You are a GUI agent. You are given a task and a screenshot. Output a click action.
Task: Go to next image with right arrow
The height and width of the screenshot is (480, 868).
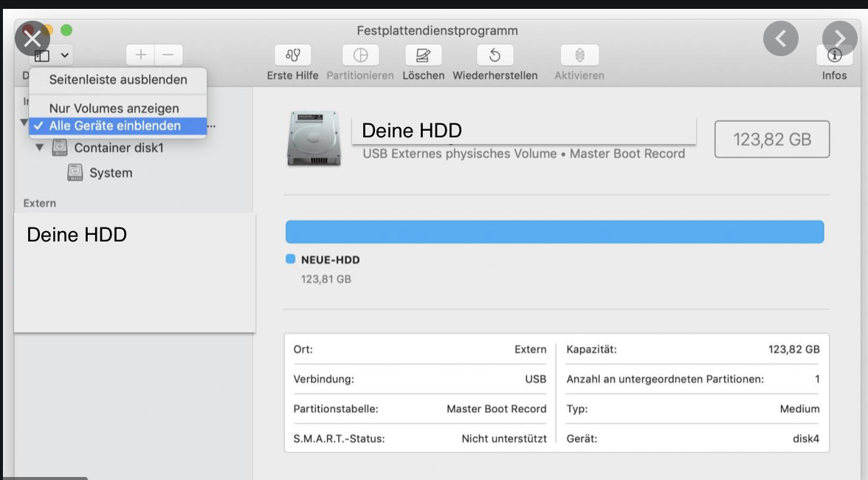840,38
